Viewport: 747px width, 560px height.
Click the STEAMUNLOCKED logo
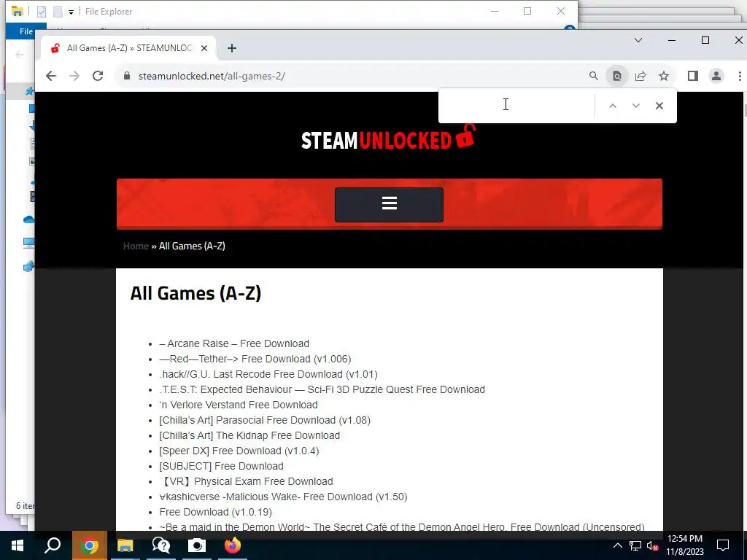(389, 138)
